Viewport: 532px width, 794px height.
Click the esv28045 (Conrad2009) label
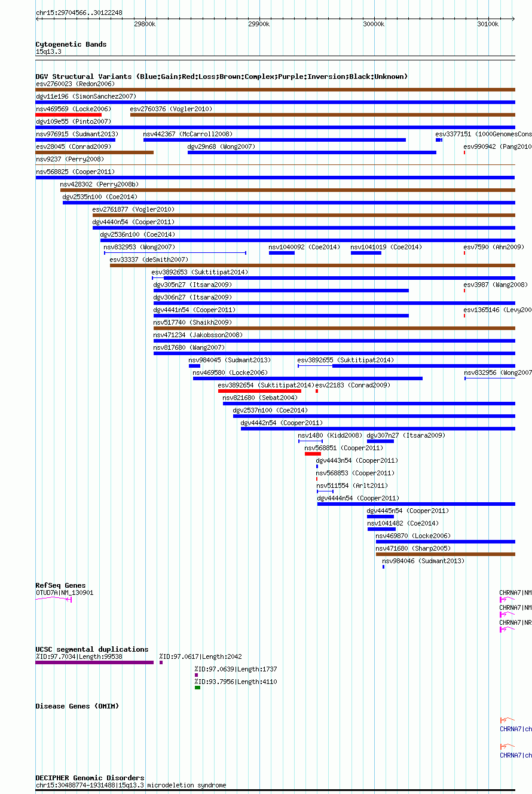(75, 146)
